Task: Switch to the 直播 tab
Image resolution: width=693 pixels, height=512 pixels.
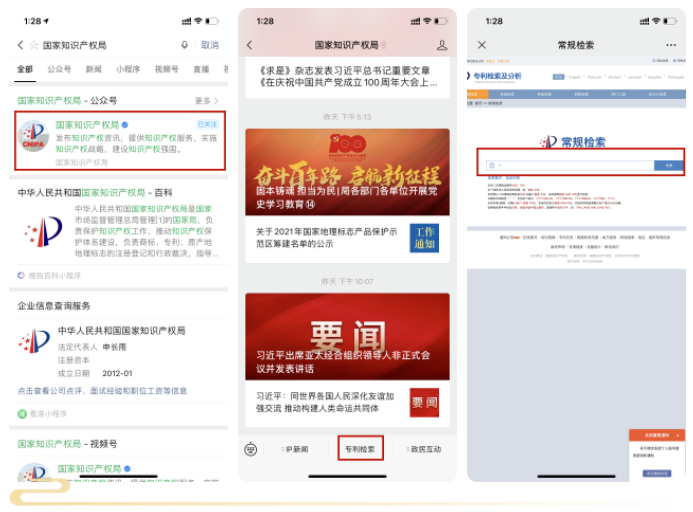Action: tap(201, 69)
